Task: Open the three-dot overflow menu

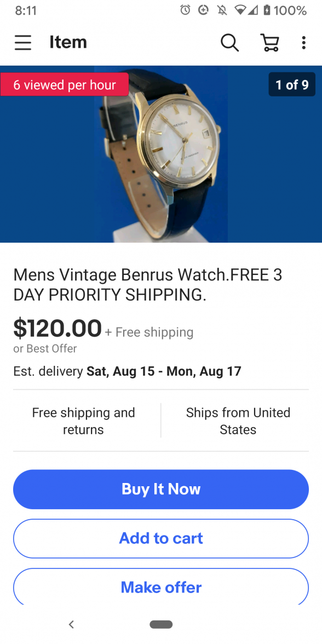Action: point(303,42)
